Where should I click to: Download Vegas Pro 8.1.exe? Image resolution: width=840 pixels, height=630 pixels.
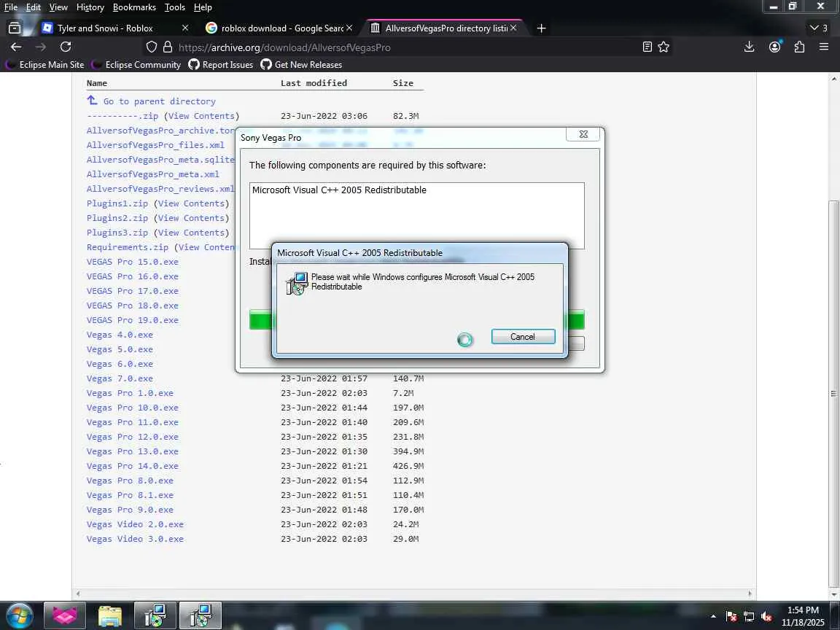(131, 496)
